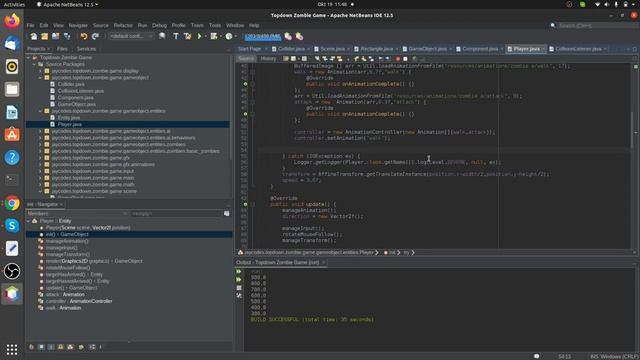The image size is (640, 360).
Task: Open the Debug Project dropdown arrow
Action: (220, 36)
